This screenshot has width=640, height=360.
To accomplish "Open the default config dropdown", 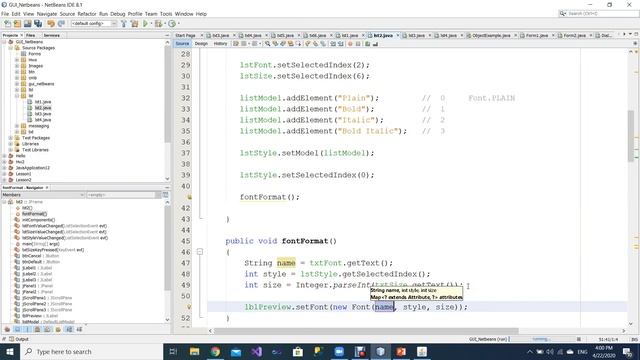I will click(x=94, y=24).
